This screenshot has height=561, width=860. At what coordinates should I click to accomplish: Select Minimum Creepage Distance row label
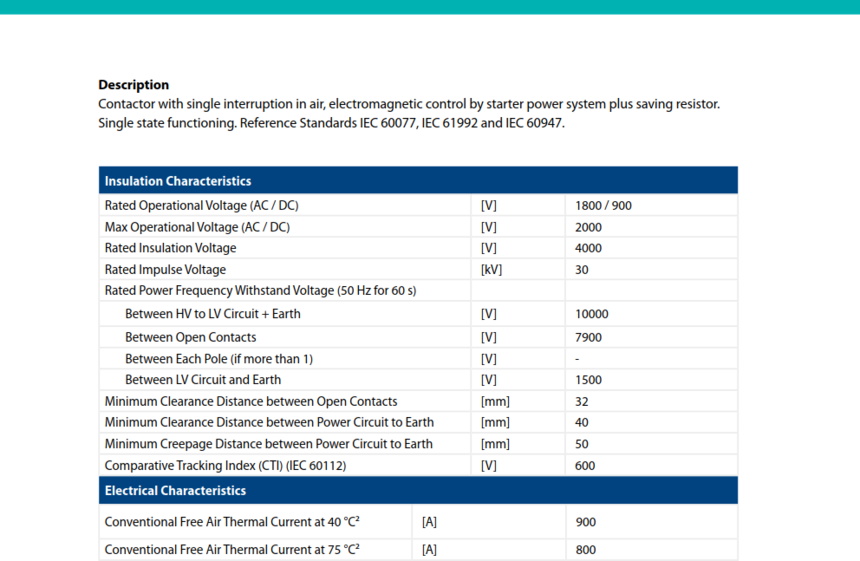click(268, 444)
